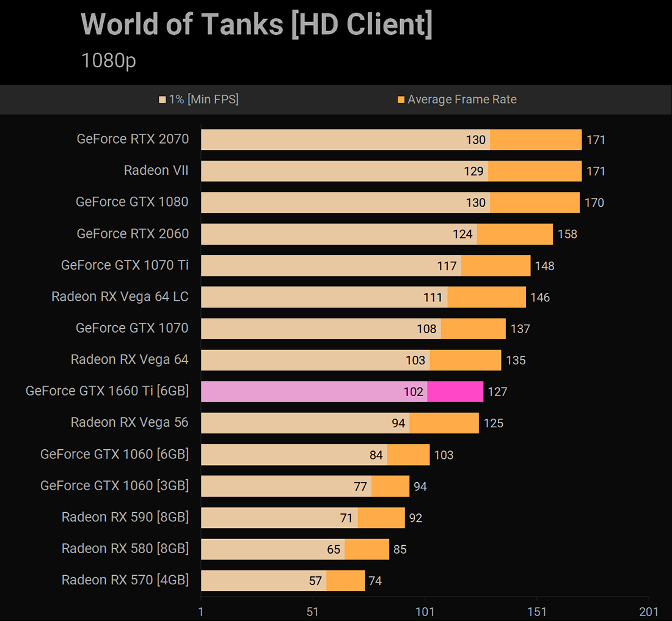Select the "171" average value beside the Radeon VII bar
Viewport: 672px width, 621px height.
point(596,172)
